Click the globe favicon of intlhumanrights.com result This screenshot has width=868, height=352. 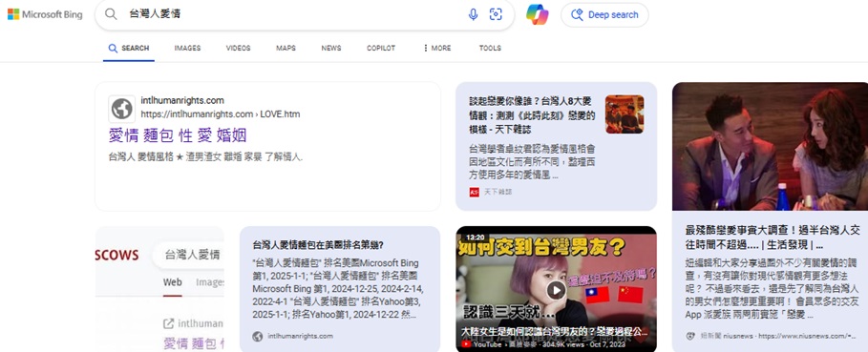click(x=122, y=109)
